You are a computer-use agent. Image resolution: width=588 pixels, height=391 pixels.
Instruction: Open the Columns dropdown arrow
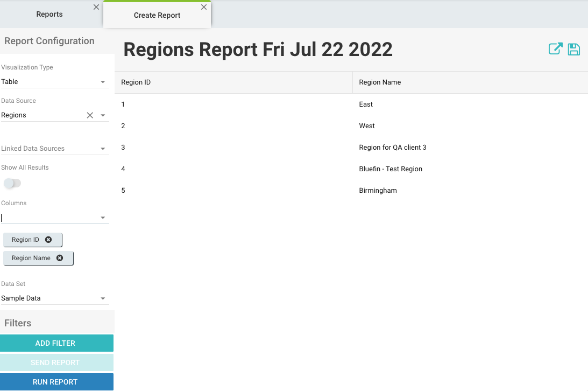point(103,218)
